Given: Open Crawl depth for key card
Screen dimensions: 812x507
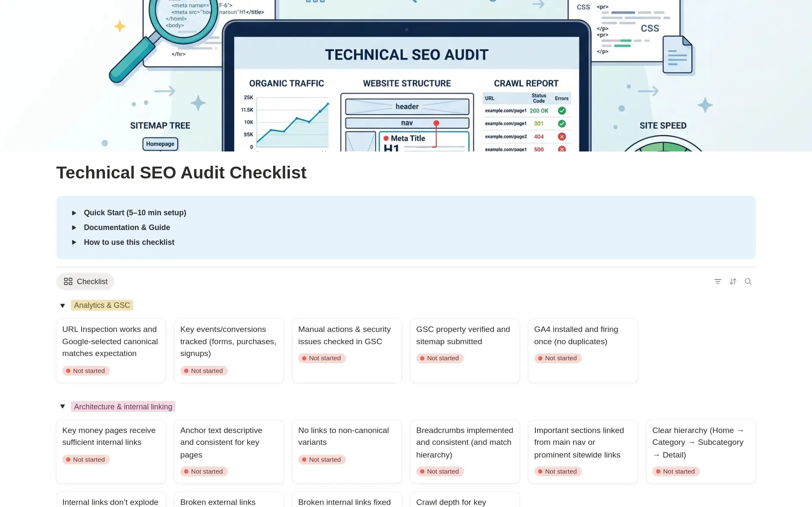Looking at the screenshot, I should point(465,499).
